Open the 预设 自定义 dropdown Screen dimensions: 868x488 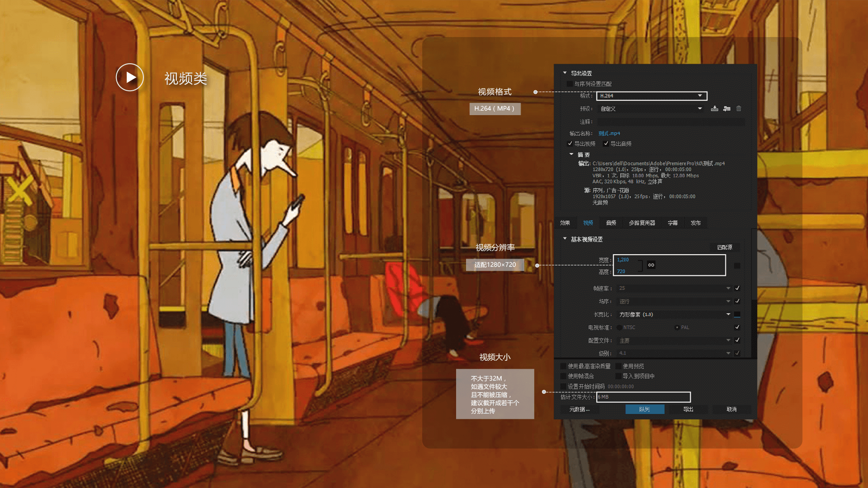tap(651, 109)
